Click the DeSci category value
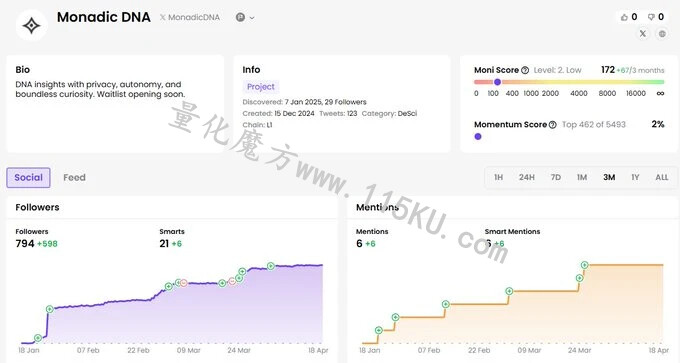Screen dimensions: 680x363 pyautogui.click(x=407, y=114)
